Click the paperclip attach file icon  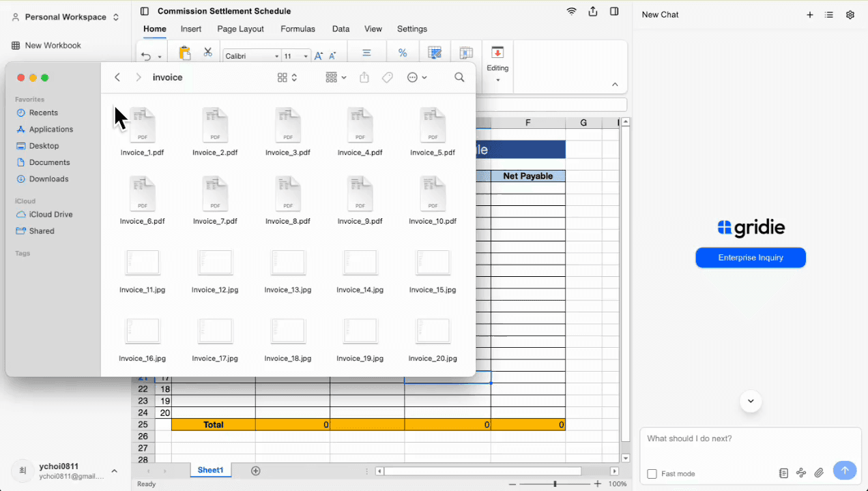tap(820, 473)
